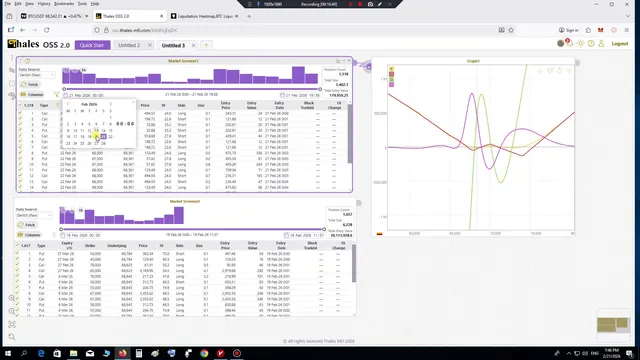Open browser tab list dropdown arrow
The width and height of the screenshot is (640, 360).
(628, 16)
